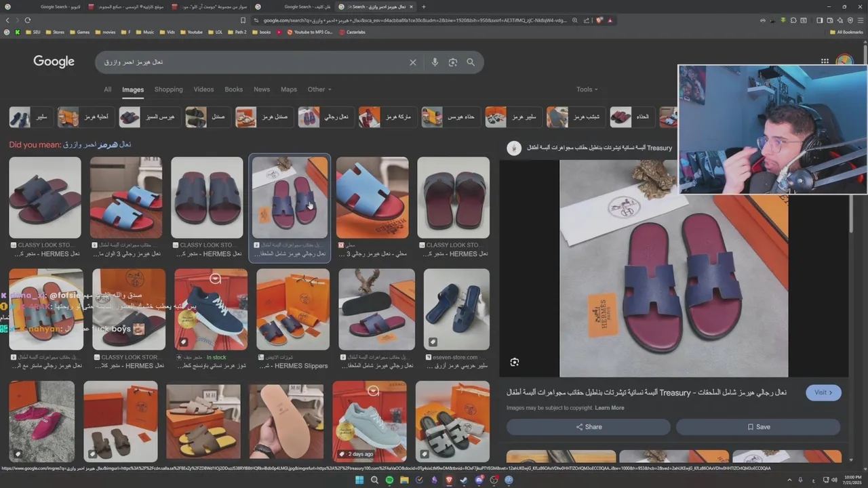Viewport: 868px width, 488px height.
Task: Click the 'Did you mean' suggested query
Action: [97, 144]
